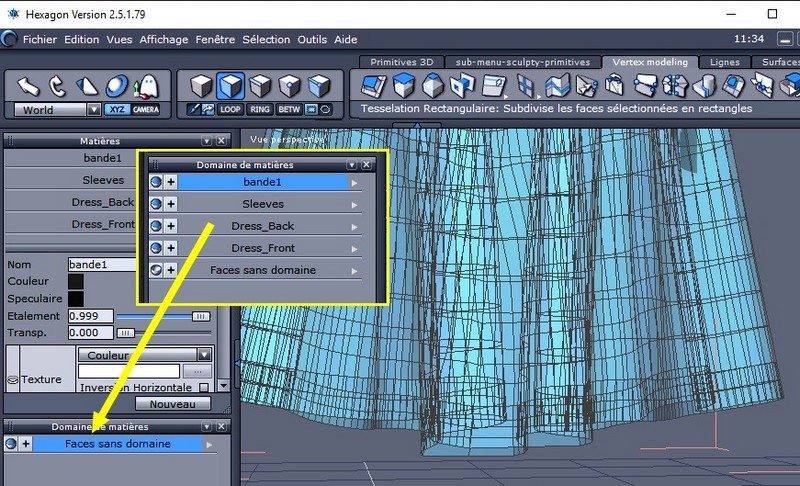Choose the universal manipulator sphere tool
The image size is (800, 486).
117,86
